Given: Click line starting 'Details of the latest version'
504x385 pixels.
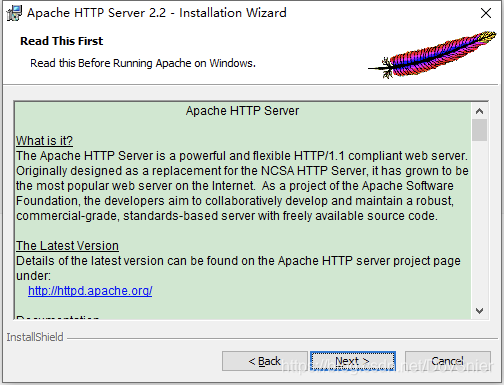Looking at the screenshot, I should [238, 261].
